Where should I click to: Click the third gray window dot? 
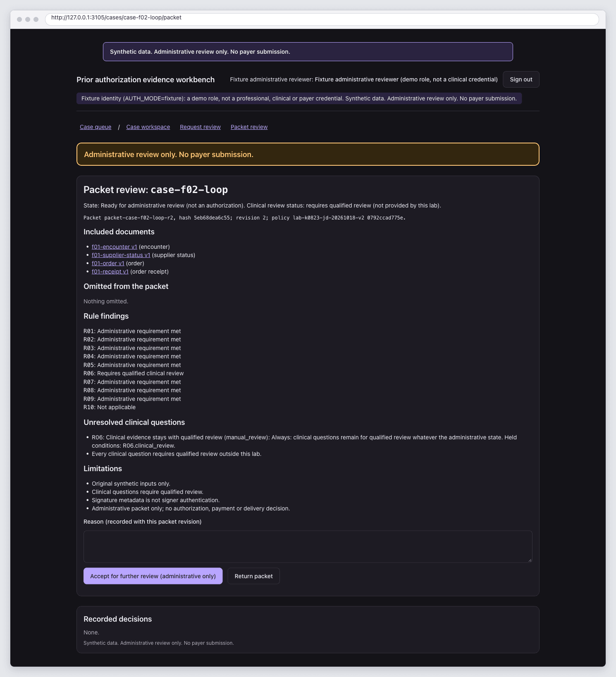point(36,19)
